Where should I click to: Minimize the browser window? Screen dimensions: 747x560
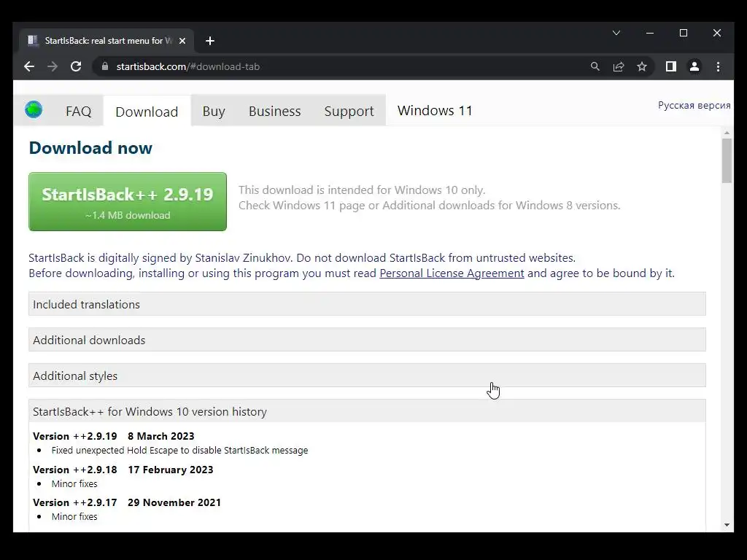tap(650, 33)
